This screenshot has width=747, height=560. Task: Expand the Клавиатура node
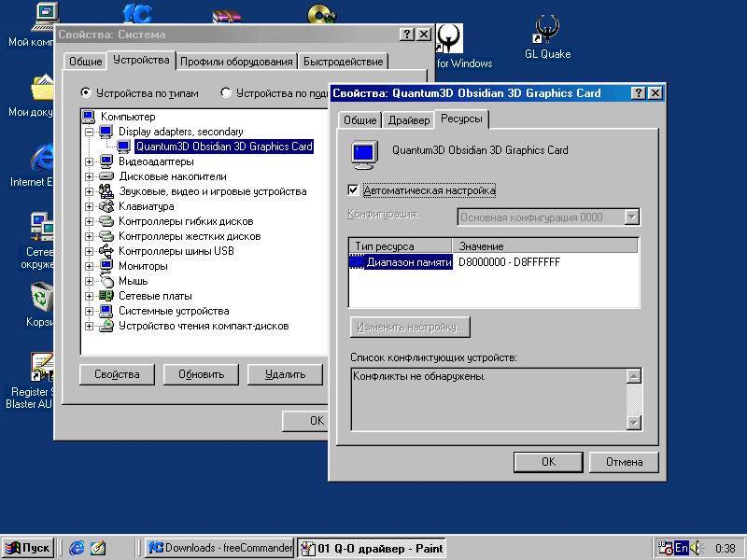tap(89, 206)
